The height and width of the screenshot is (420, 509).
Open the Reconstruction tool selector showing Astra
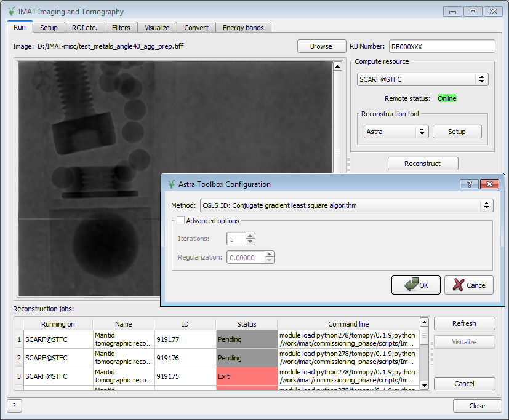(396, 131)
